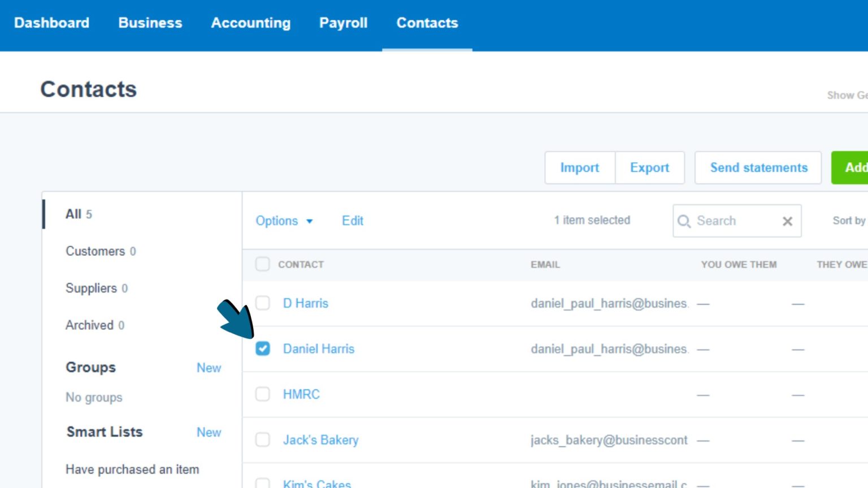Switch to the Accounting tab
The image size is (868, 488).
(250, 23)
